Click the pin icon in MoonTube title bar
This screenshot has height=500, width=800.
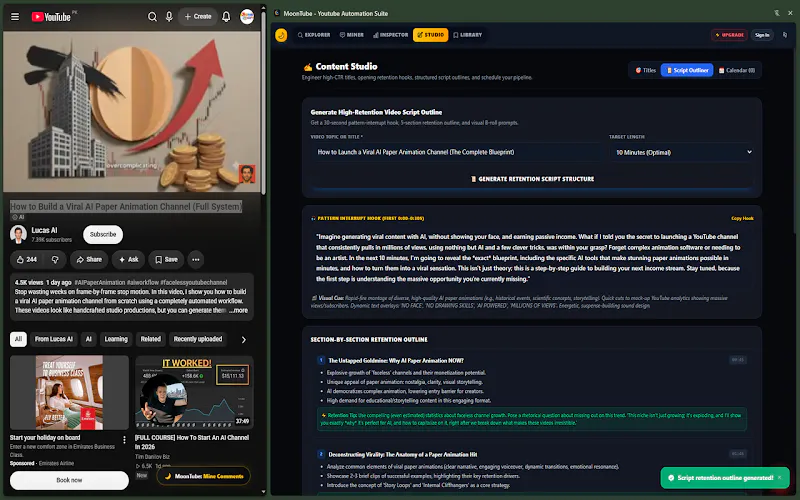tap(777, 13)
